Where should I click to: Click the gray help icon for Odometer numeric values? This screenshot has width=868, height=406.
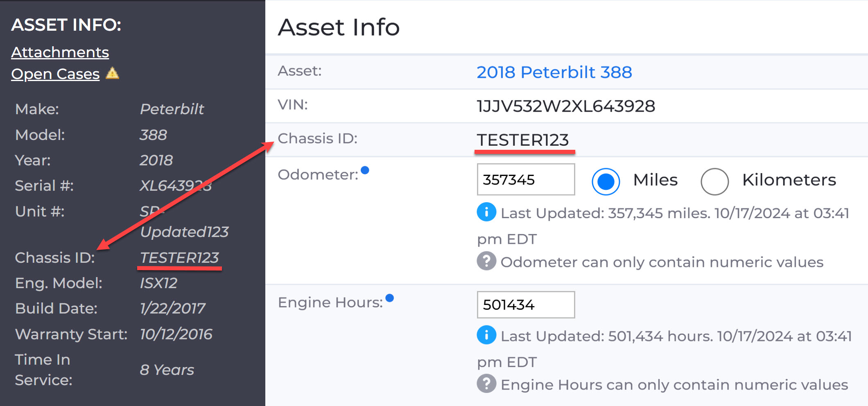point(486,261)
